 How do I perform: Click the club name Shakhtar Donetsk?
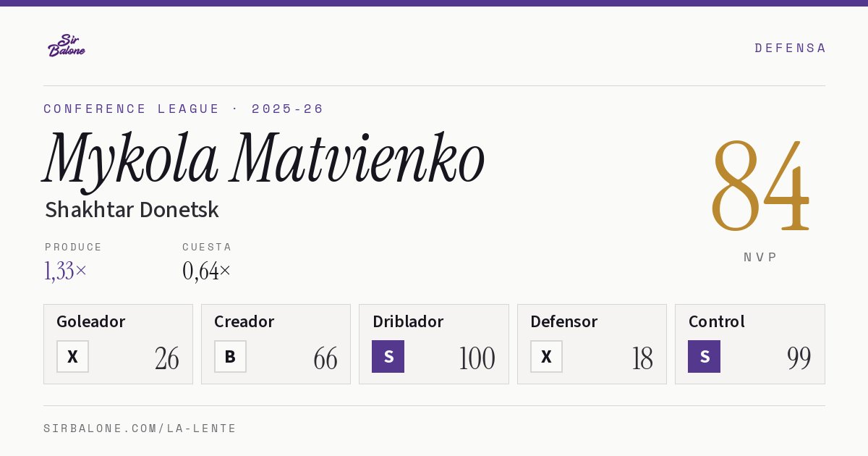(x=132, y=210)
